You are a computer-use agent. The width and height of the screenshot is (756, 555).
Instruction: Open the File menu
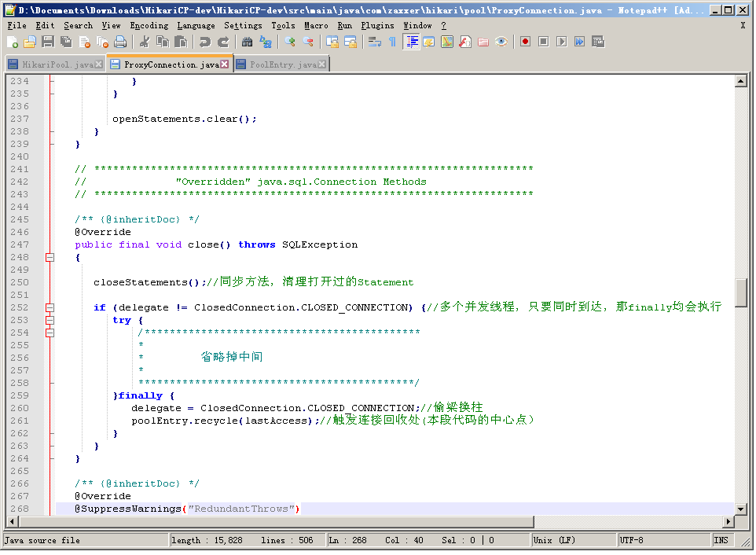[17, 26]
